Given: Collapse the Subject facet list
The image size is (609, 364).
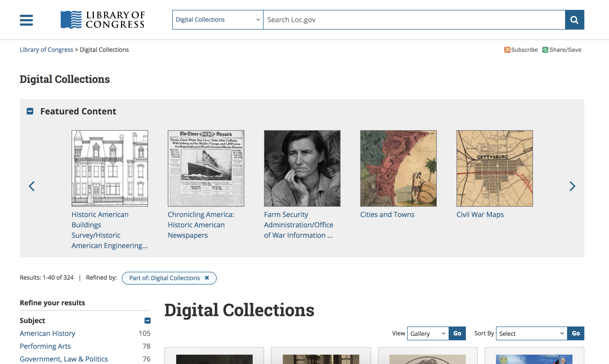Looking at the screenshot, I should pyautogui.click(x=147, y=320).
